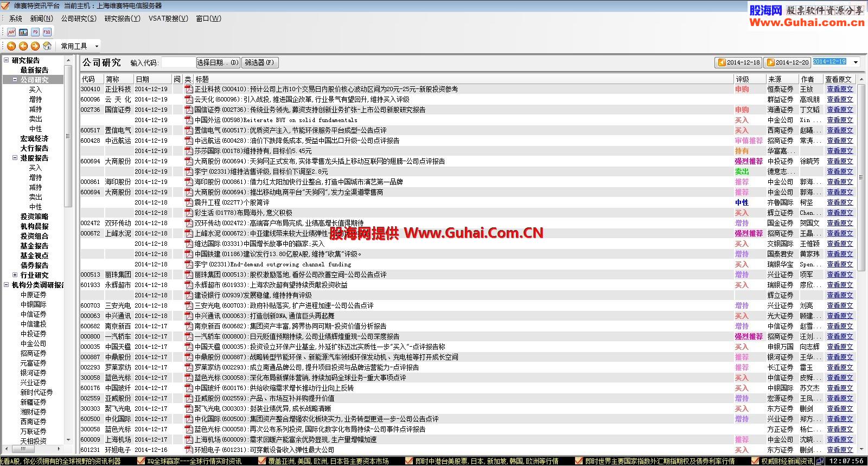This screenshot has width=868, height=466.
Task: Collapse the 港股报告 tree node
Action: pyautogui.click(x=15, y=158)
